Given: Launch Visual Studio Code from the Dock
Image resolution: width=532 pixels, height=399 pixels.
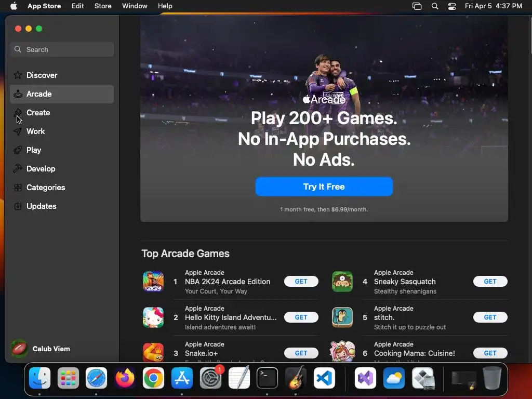Looking at the screenshot, I should tap(324, 378).
